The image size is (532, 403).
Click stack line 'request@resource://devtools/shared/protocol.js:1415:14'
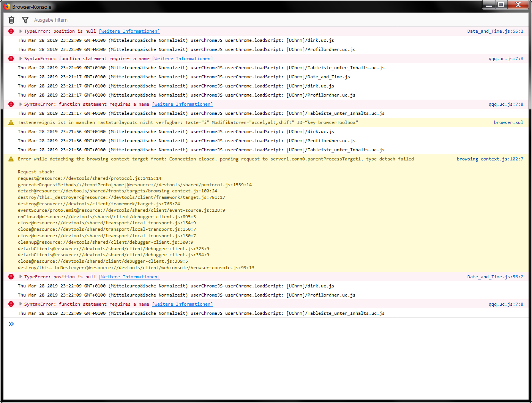[90, 178]
